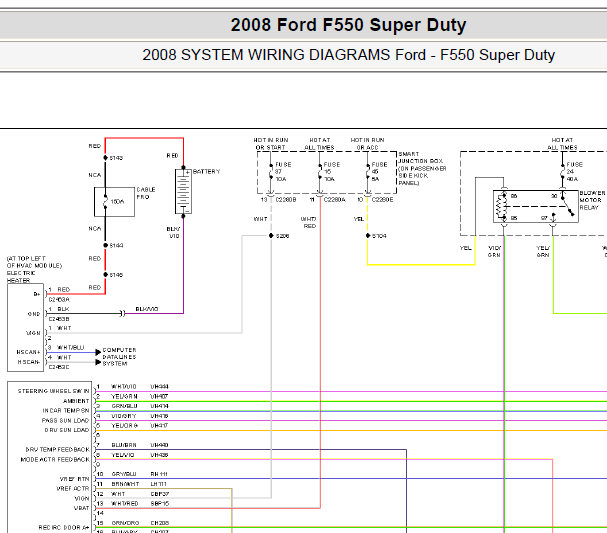Click the VREF ACTR pin label
The image size is (607, 533).
[x=73, y=488]
